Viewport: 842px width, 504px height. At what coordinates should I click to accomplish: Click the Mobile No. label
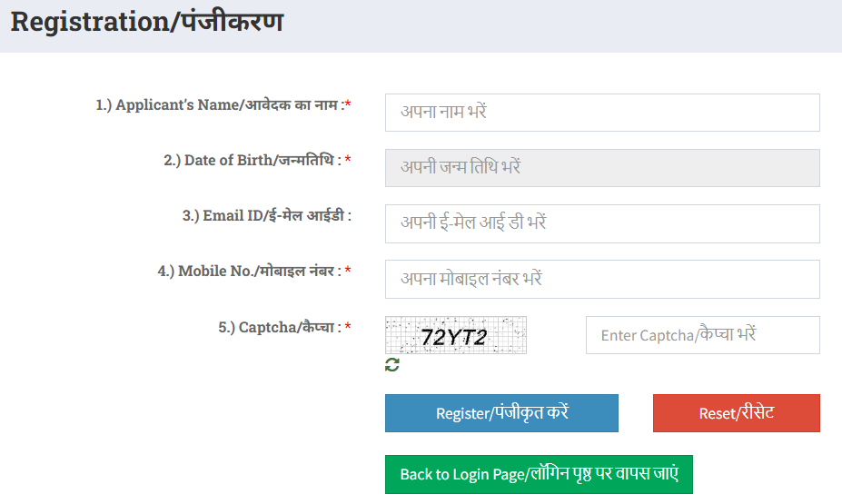(x=249, y=271)
